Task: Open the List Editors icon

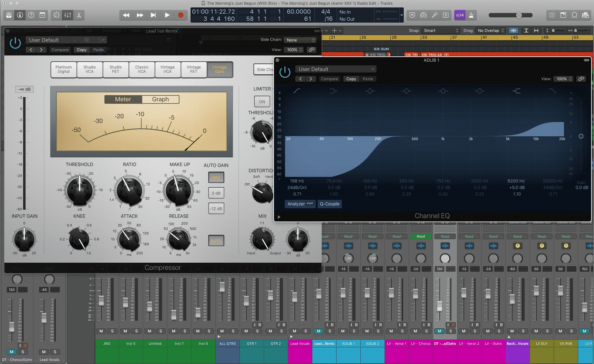Action: (x=552, y=15)
